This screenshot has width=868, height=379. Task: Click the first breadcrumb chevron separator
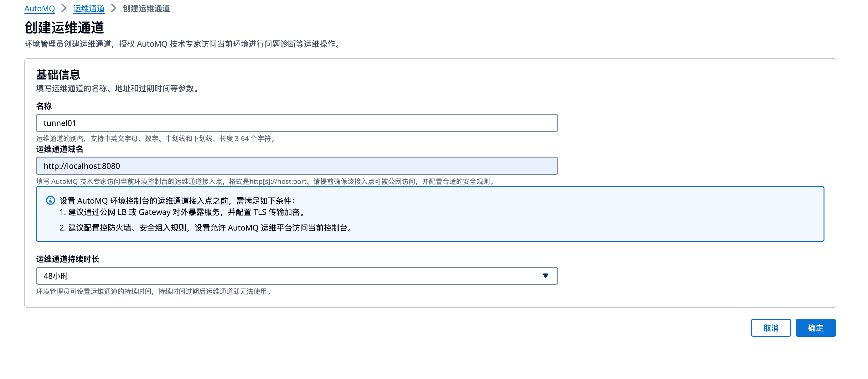point(64,8)
